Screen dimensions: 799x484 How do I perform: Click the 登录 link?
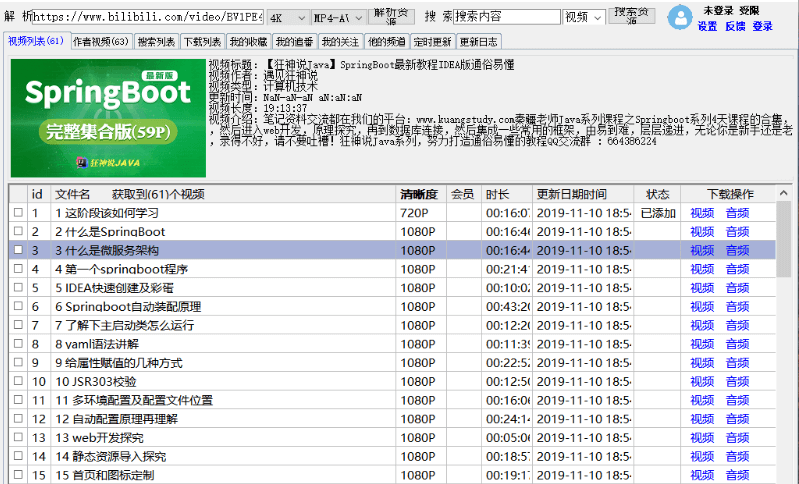(x=762, y=26)
